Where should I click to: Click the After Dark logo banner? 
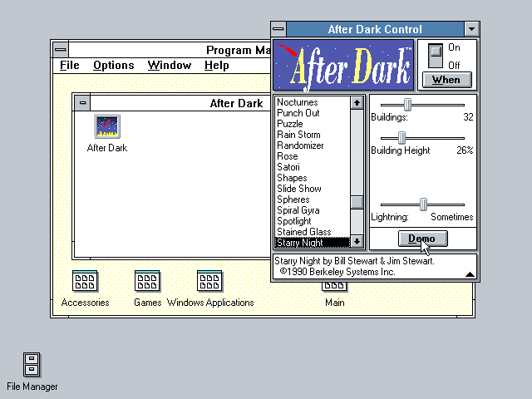pyautogui.click(x=343, y=65)
